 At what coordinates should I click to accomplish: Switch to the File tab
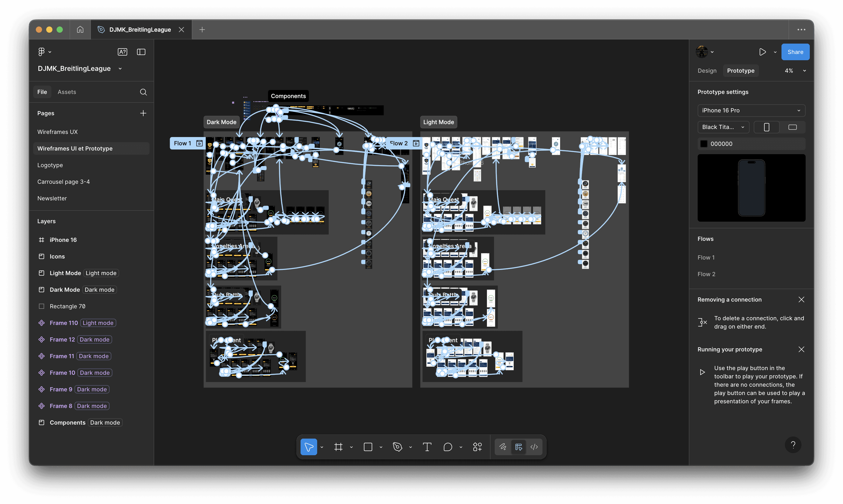click(42, 92)
